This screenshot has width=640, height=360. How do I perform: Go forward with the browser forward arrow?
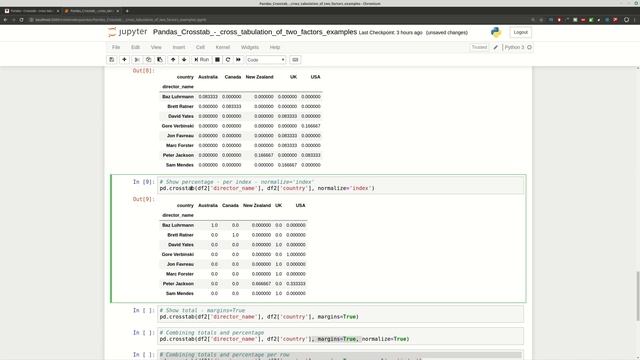pyautogui.click(x=13, y=20)
